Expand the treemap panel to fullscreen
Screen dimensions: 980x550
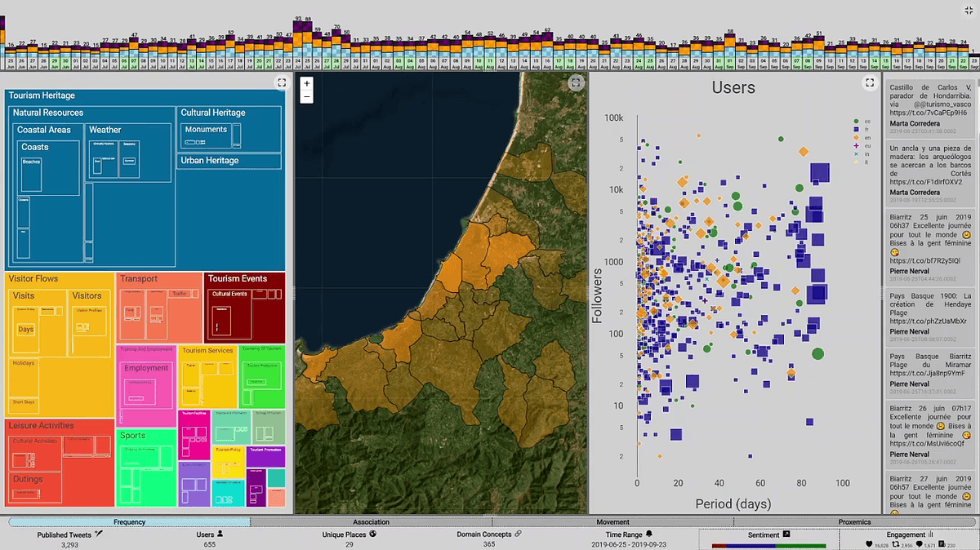click(x=281, y=82)
